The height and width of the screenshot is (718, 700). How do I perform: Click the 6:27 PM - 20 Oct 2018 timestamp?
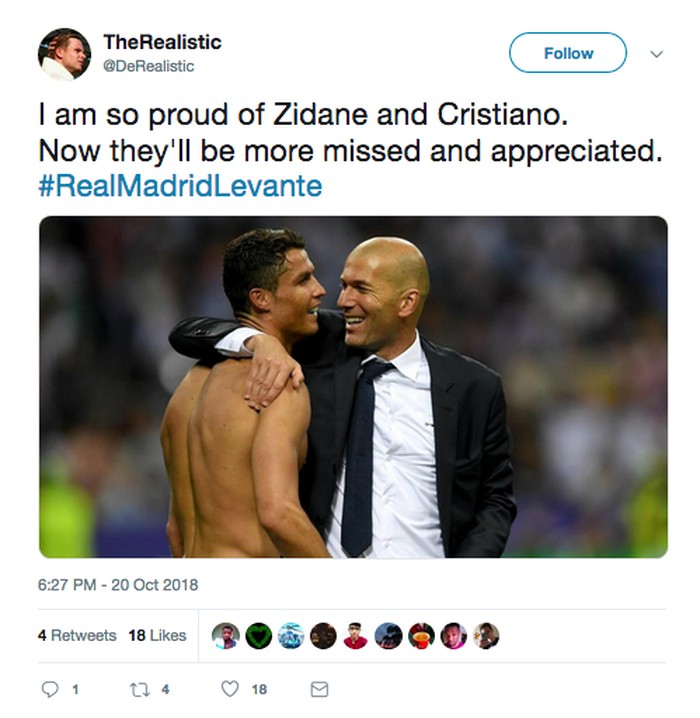pos(118,584)
